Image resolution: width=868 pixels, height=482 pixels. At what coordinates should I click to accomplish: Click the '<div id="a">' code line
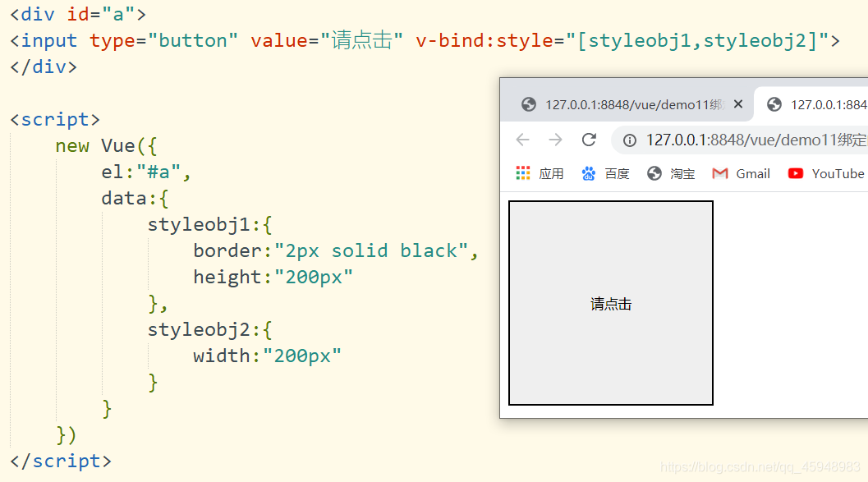(78, 15)
